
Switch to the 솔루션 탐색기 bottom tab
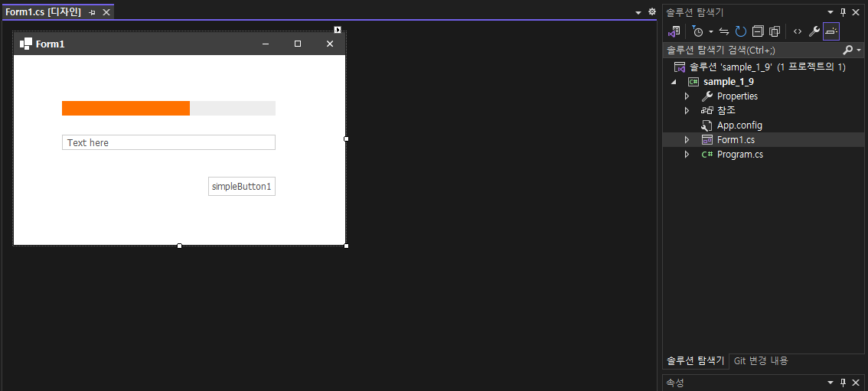(x=695, y=361)
